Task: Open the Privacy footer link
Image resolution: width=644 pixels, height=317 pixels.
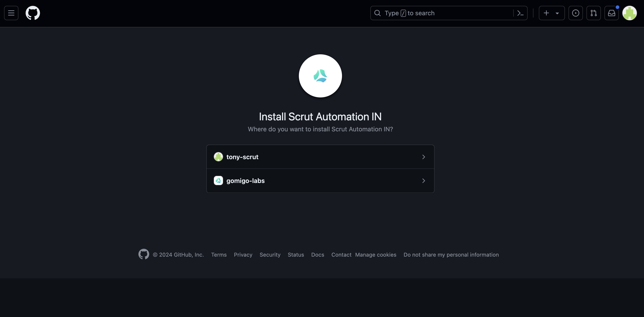Action: 243,255
